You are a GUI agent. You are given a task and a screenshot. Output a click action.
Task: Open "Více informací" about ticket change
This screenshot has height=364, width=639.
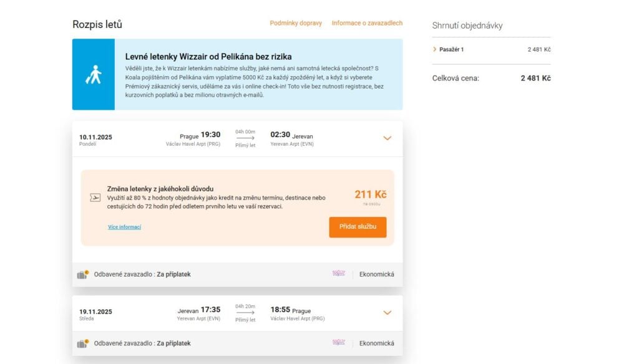tap(124, 227)
